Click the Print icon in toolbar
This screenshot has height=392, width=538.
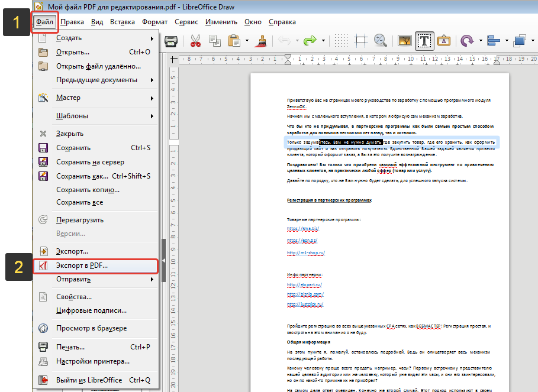(171, 41)
